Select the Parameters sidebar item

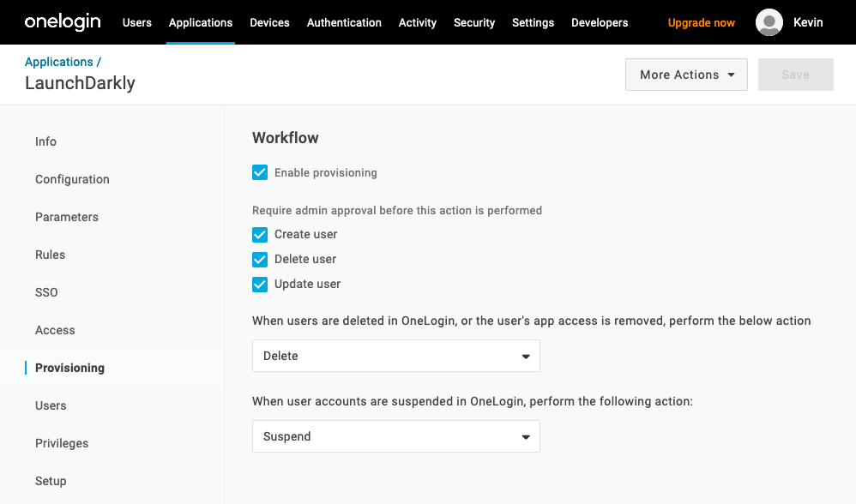(x=66, y=217)
